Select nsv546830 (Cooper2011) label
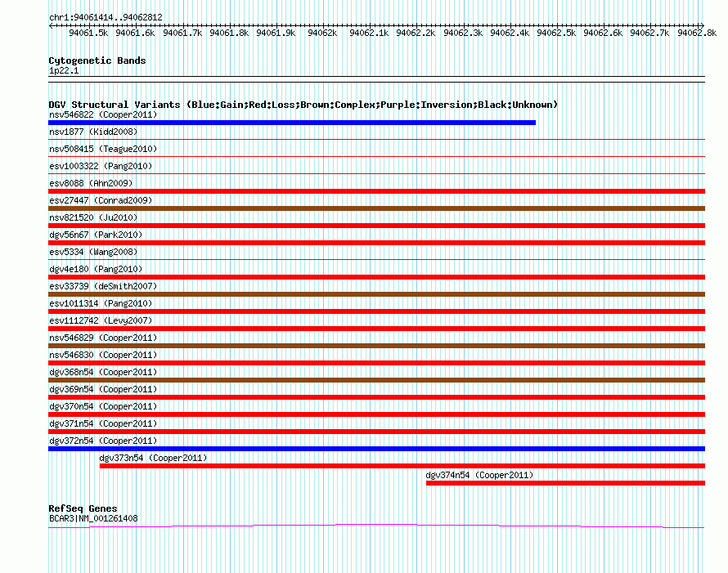This screenshot has width=728, height=573. [103, 355]
